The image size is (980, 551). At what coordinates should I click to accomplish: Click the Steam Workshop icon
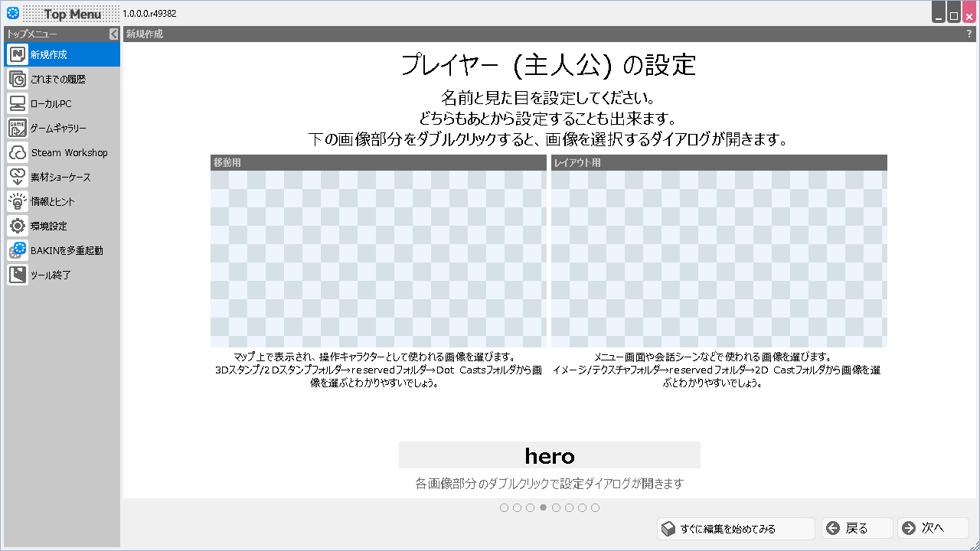18,152
